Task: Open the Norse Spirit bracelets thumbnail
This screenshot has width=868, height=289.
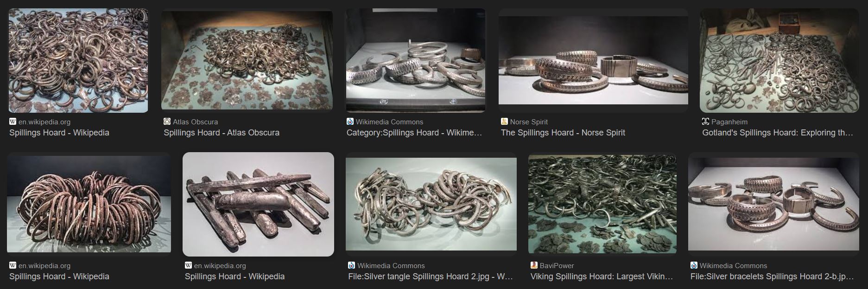Action: (x=593, y=60)
